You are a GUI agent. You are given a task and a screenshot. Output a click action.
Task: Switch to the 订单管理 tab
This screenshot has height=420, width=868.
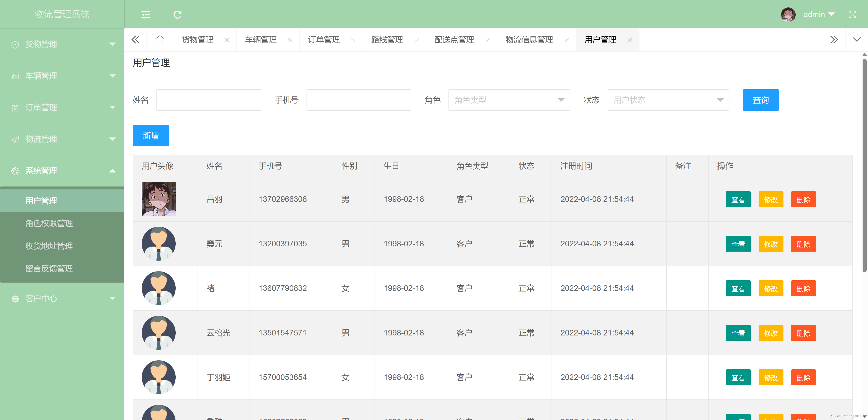pyautogui.click(x=324, y=40)
